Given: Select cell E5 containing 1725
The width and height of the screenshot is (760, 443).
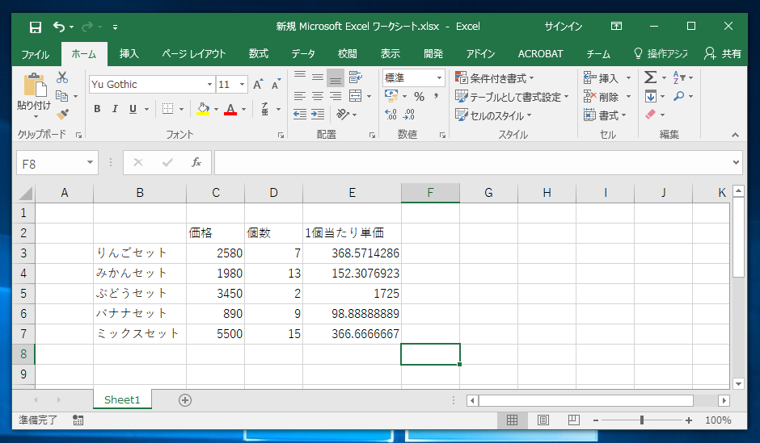Looking at the screenshot, I should [352, 294].
